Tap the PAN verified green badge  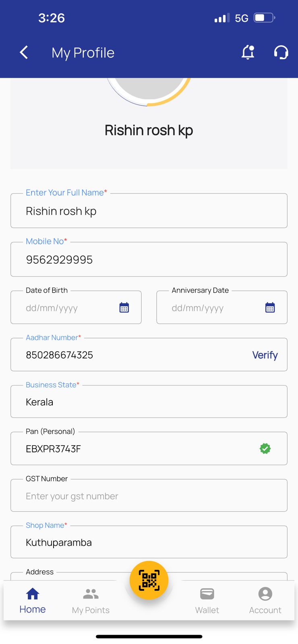pyautogui.click(x=265, y=448)
